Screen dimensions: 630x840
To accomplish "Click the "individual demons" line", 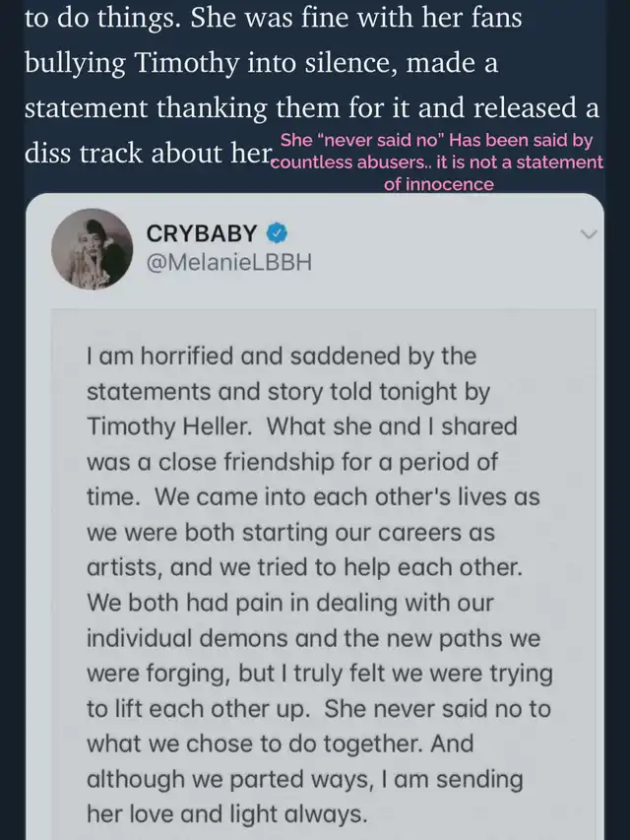I will [x=313, y=638].
